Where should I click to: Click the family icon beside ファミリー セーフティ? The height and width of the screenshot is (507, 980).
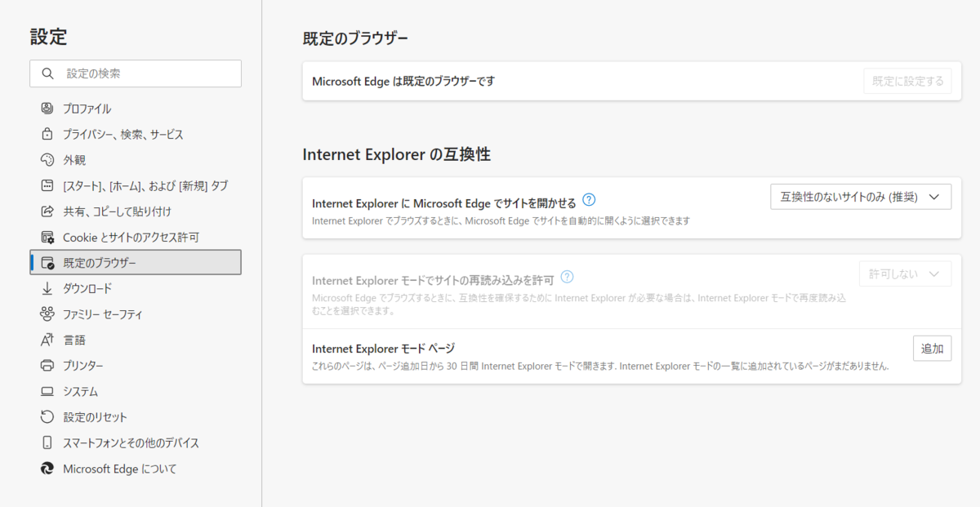tap(47, 314)
